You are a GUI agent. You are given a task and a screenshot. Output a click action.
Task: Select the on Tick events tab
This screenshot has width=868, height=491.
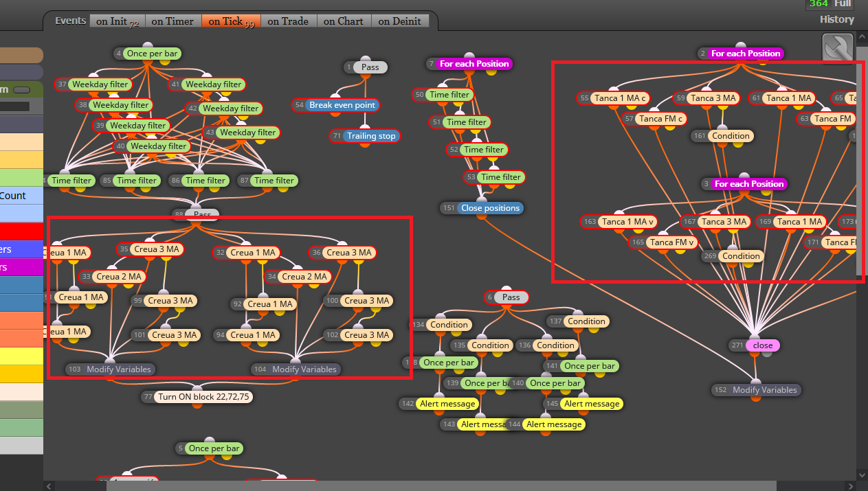(x=231, y=21)
